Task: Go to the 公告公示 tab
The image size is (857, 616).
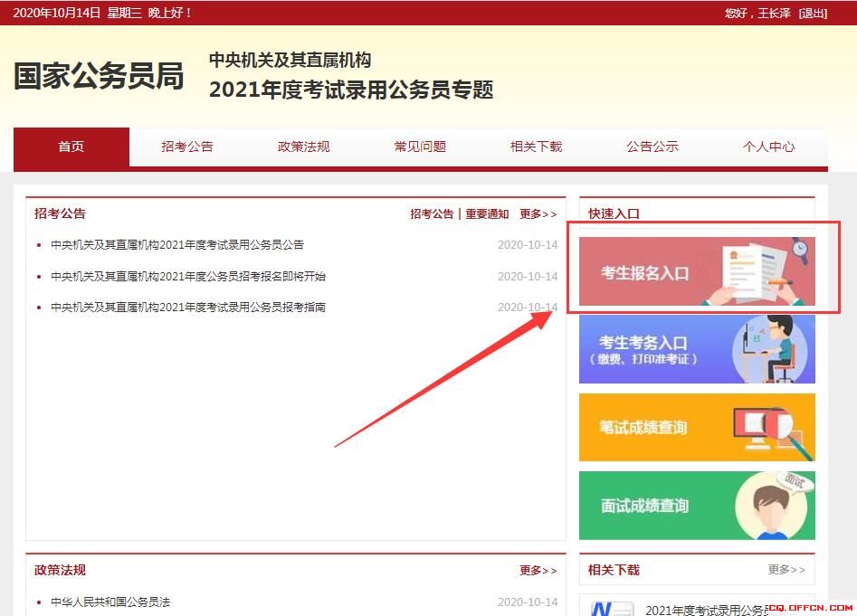Action: tap(652, 147)
